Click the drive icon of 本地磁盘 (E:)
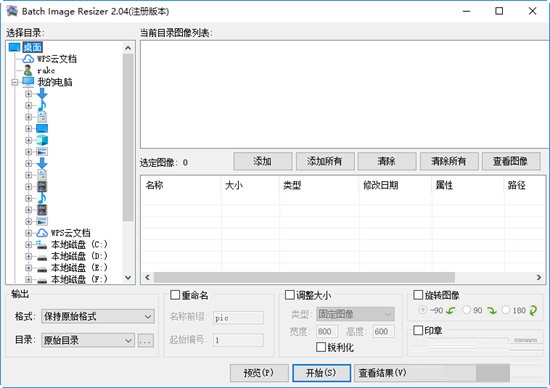Viewport: 550px width, 388px height. pos(42,269)
